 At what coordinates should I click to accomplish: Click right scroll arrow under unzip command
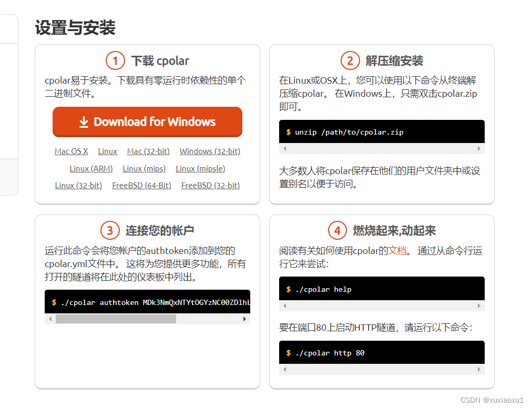pyautogui.click(x=479, y=149)
